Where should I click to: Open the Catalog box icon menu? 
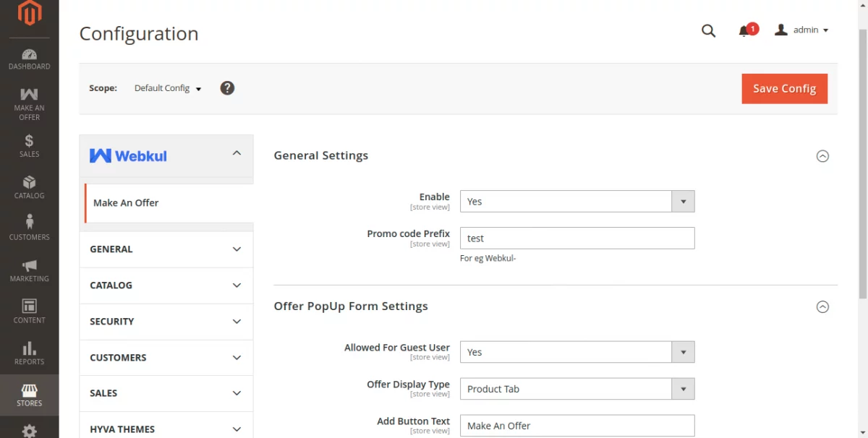click(29, 186)
